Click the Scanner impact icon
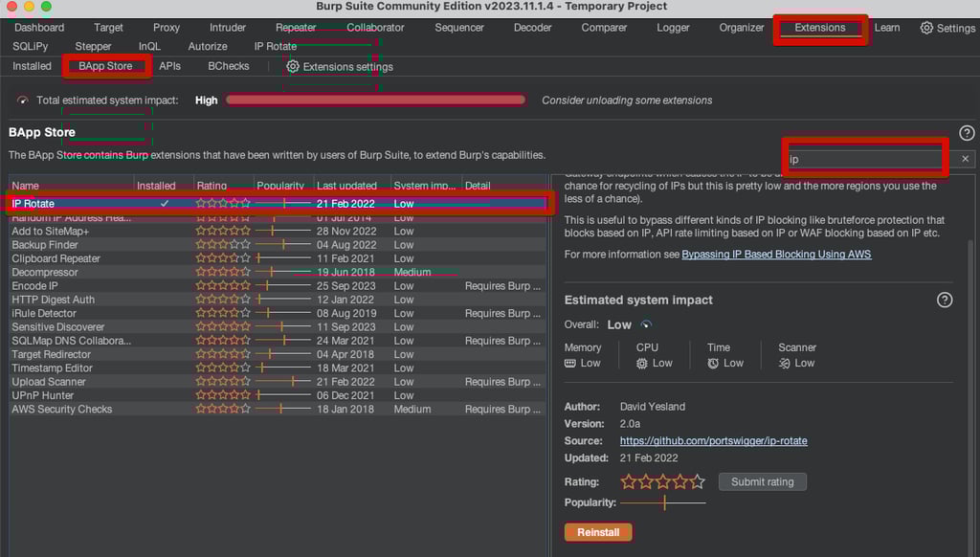The image size is (980, 557). 785,364
